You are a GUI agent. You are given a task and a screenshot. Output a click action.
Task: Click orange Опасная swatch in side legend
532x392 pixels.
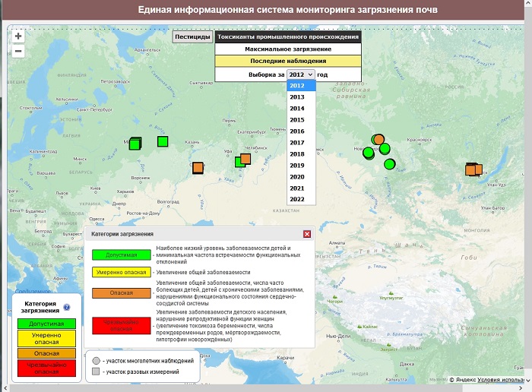click(x=46, y=353)
